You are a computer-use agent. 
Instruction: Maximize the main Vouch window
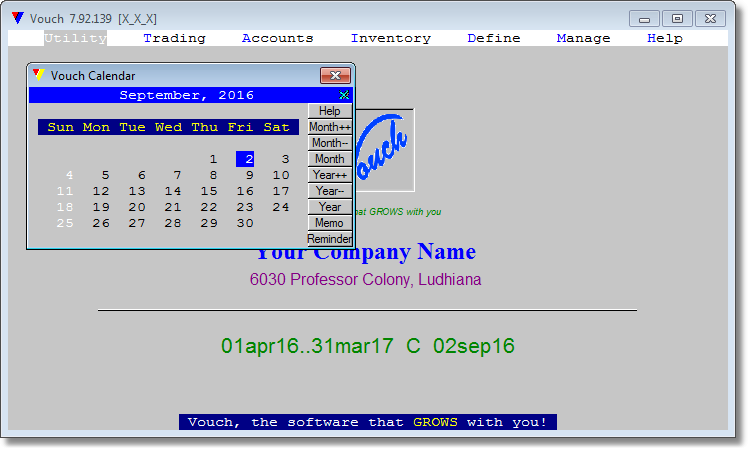(677, 19)
